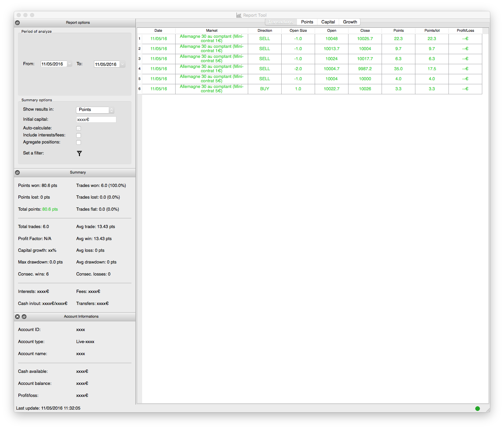This screenshot has height=429, width=504.
Task: Click the green connection status indicator
Action: tap(478, 408)
